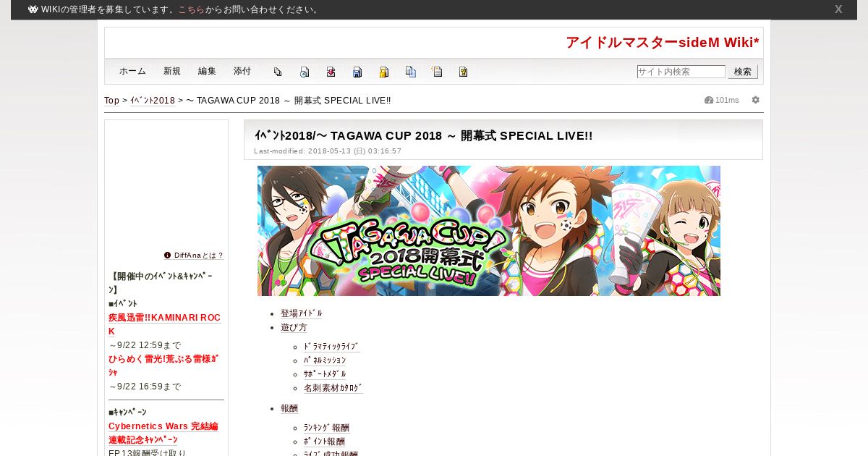
Task: Click ～9/22 12:59まで deadline text
Action: pyautogui.click(x=145, y=345)
